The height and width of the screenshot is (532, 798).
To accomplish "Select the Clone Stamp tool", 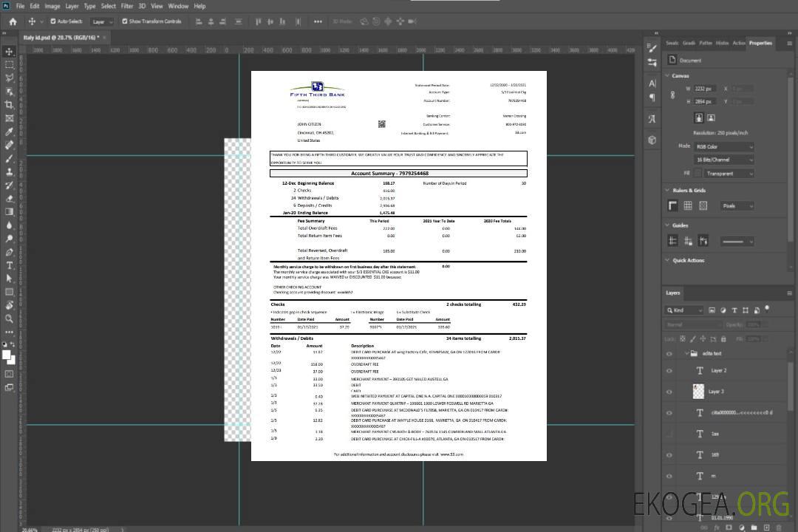I will (x=9, y=172).
